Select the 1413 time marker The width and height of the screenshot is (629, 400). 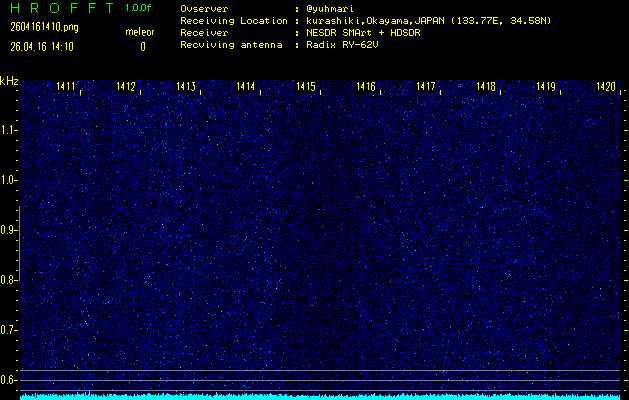tap(186, 87)
